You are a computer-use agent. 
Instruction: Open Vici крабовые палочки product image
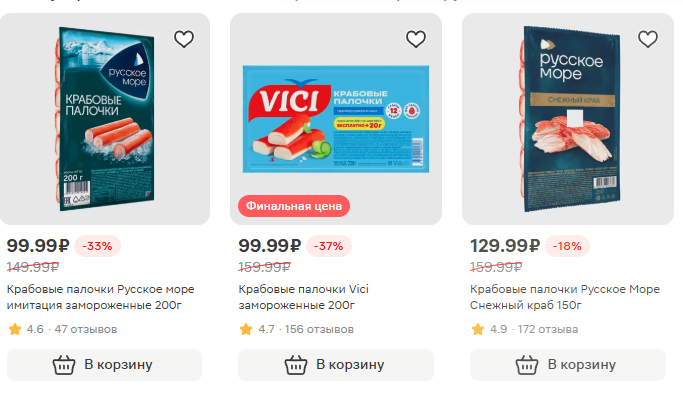[x=336, y=119]
